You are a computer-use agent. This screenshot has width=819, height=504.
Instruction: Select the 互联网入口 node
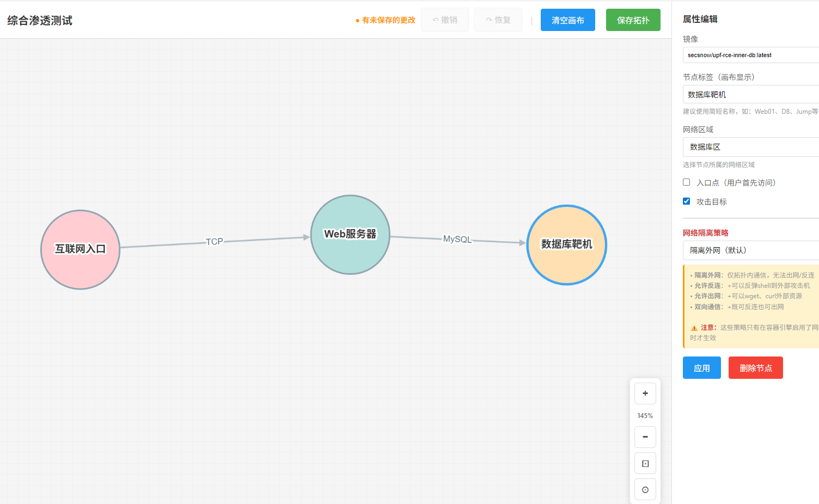81,249
